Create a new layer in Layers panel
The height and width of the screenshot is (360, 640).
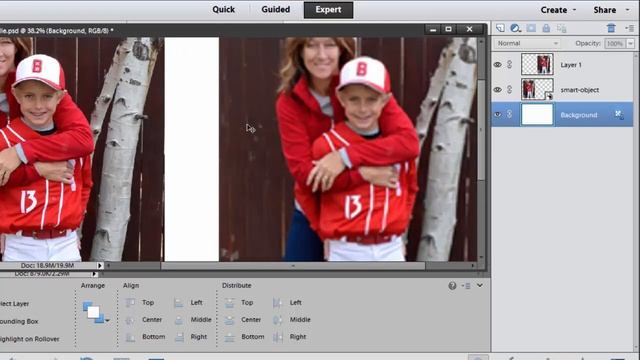[500, 28]
